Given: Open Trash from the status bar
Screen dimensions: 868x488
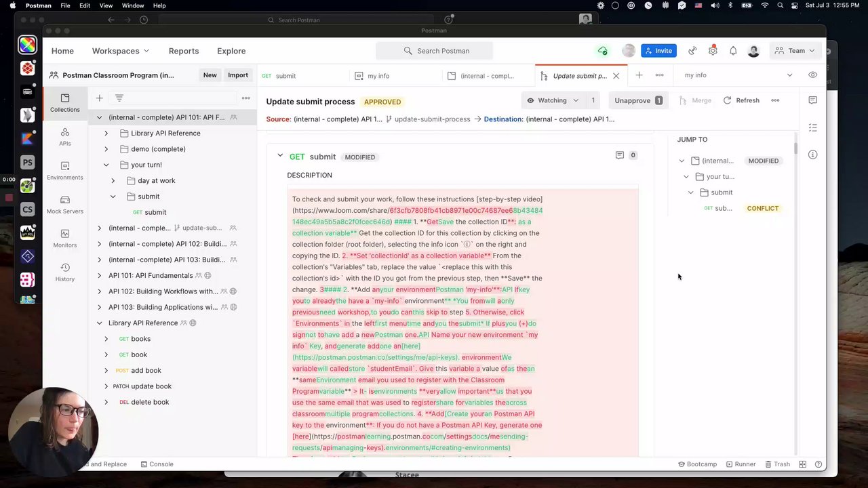Looking at the screenshot, I should coord(778,464).
